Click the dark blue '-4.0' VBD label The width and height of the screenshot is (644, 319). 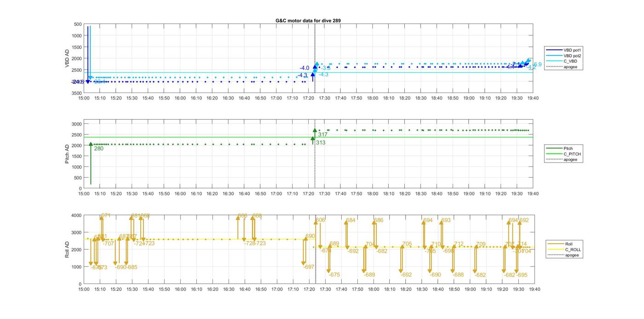(304, 68)
